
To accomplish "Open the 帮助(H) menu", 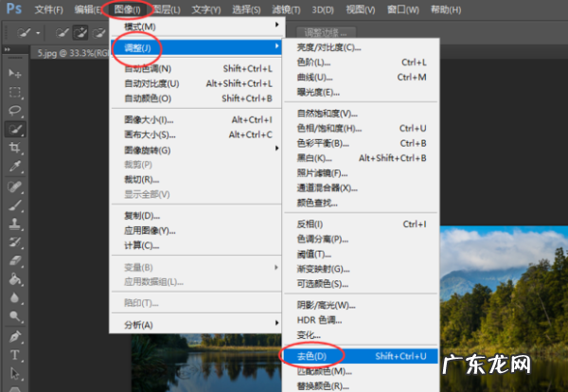I will pyautogui.click(x=446, y=9).
